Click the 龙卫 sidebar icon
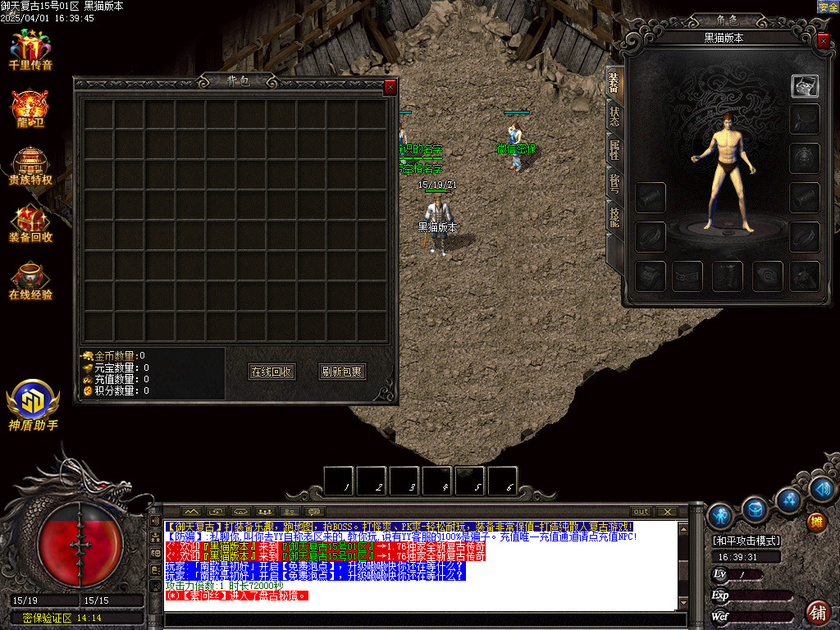The height and width of the screenshot is (630, 840). 30,107
